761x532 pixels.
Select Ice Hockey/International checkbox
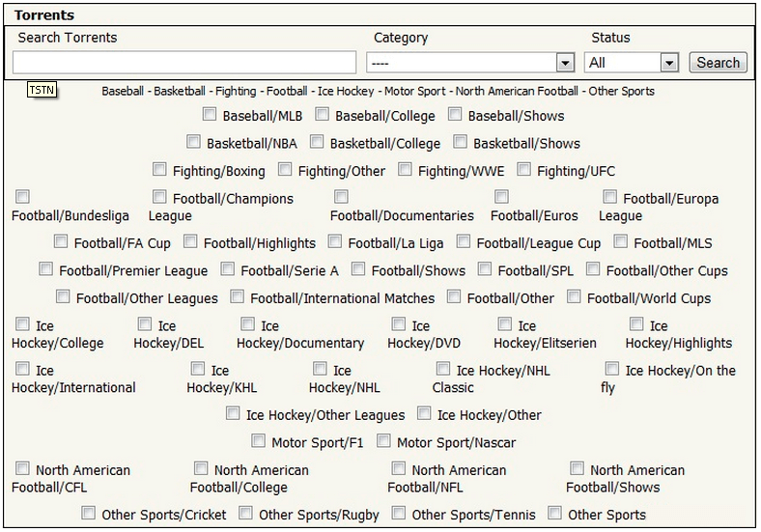pos(22,369)
